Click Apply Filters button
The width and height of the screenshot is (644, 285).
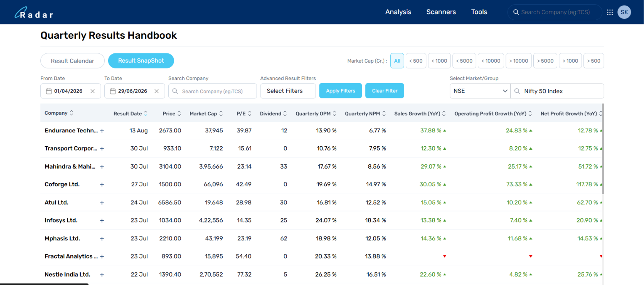coord(341,91)
